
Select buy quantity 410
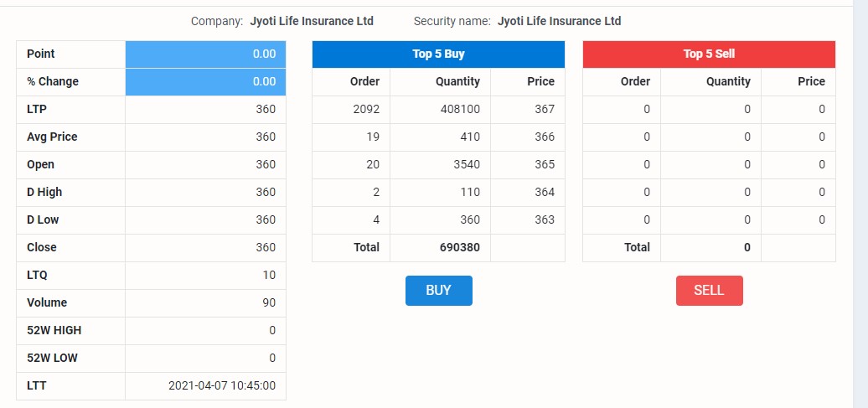(x=470, y=137)
